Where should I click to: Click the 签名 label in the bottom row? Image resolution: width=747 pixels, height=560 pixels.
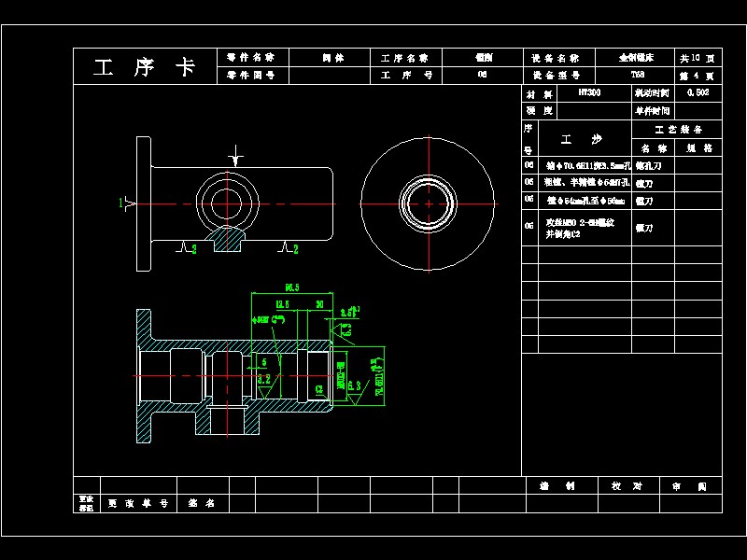coord(202,503)
